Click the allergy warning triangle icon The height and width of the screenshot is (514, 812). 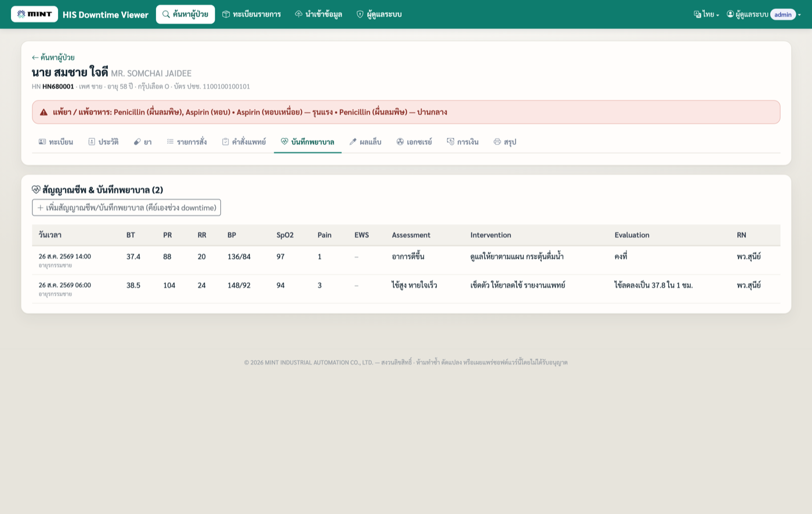43,113
